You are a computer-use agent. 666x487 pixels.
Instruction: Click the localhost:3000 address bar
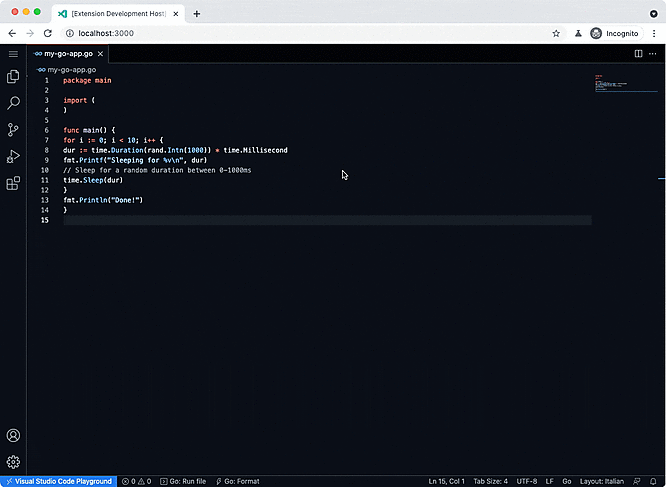312,34
